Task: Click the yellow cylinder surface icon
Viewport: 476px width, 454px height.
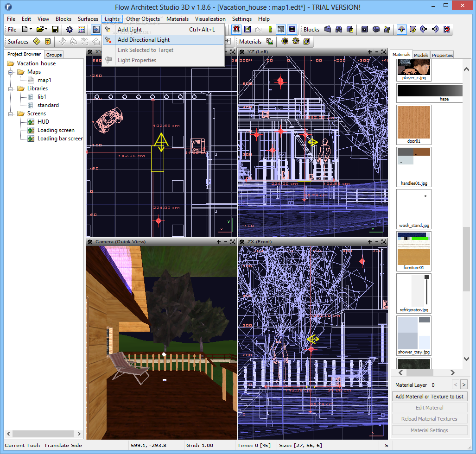Action: (48, 41)
